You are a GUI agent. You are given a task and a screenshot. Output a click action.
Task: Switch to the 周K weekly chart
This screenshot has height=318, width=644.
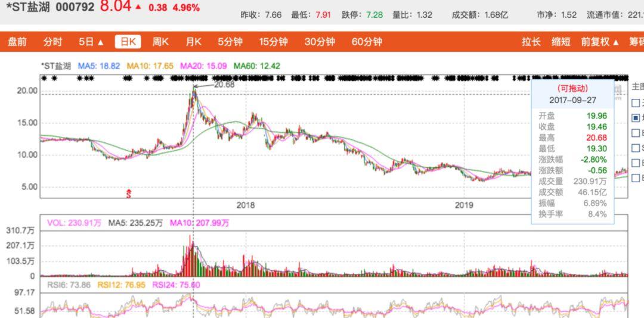tap(160, 42)
